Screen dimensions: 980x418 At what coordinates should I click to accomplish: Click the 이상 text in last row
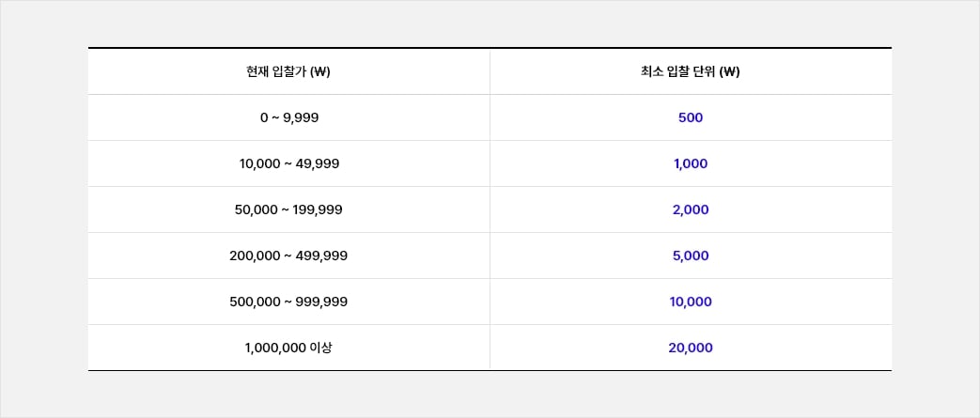point(321,348)
